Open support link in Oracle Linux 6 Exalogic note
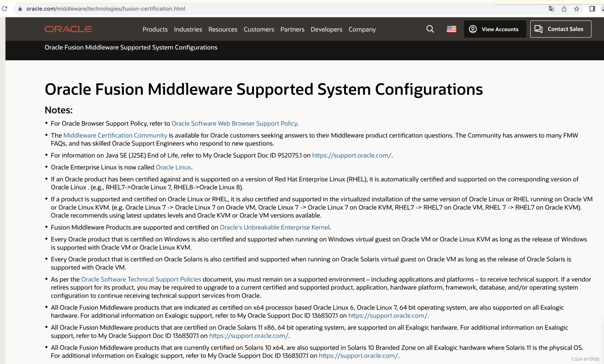The height and width of the screenshot is (364, 604). 388,315
